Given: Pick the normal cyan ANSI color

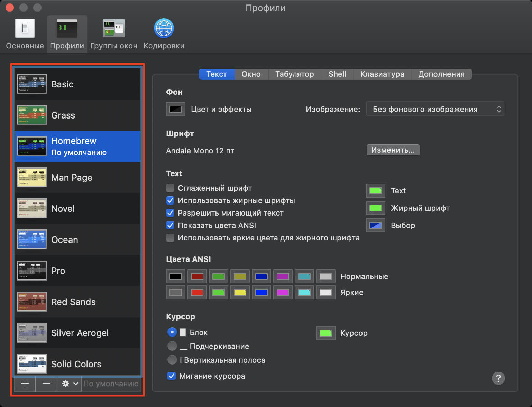Looking at the screenshot, I should coord(304,276).
